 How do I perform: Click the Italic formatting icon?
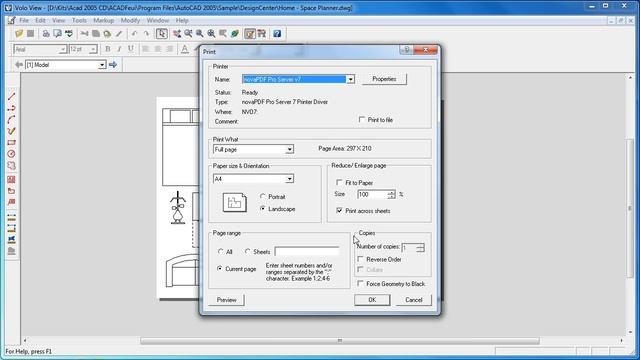(119, 49)
